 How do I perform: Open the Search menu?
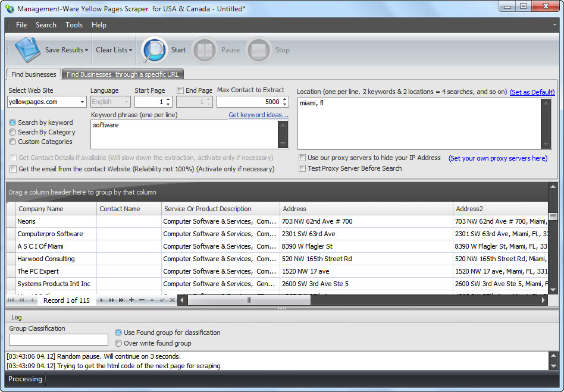pos(46,25)
